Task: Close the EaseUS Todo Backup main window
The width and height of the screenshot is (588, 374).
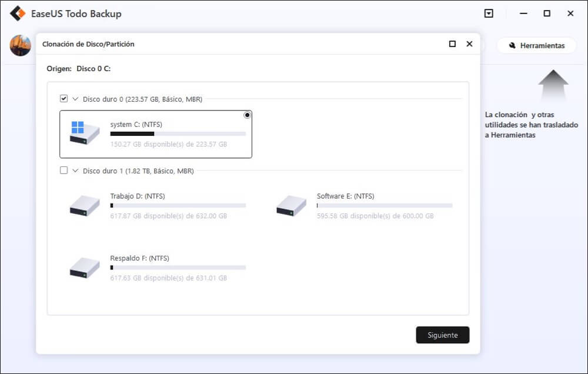Action: [570, 14]
